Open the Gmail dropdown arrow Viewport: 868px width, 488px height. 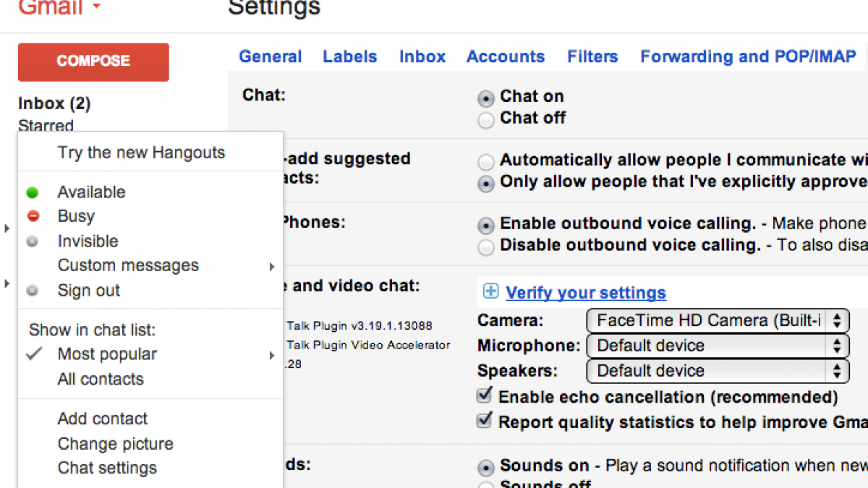point(96,8)
